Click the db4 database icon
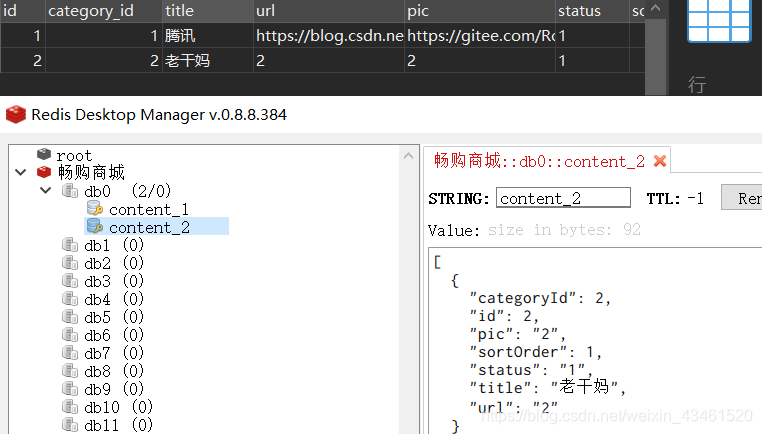The width and height of the screenshot is (762, 434). 70,299
